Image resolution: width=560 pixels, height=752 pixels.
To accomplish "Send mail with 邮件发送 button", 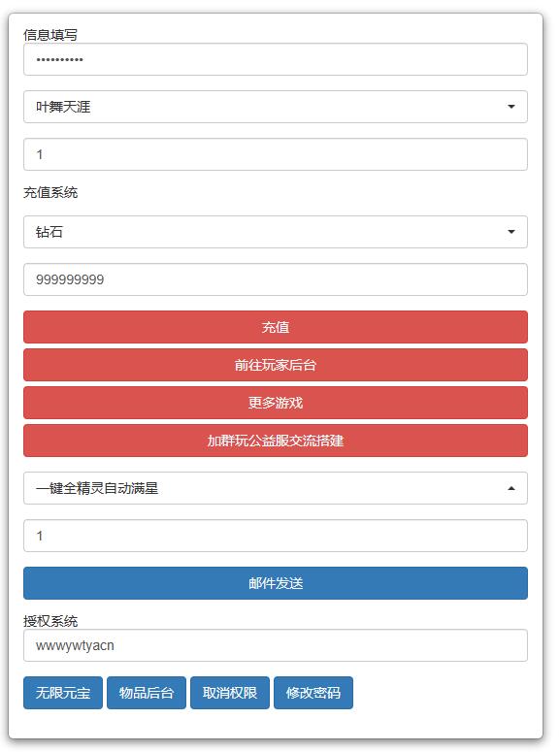I will point(276,583).
